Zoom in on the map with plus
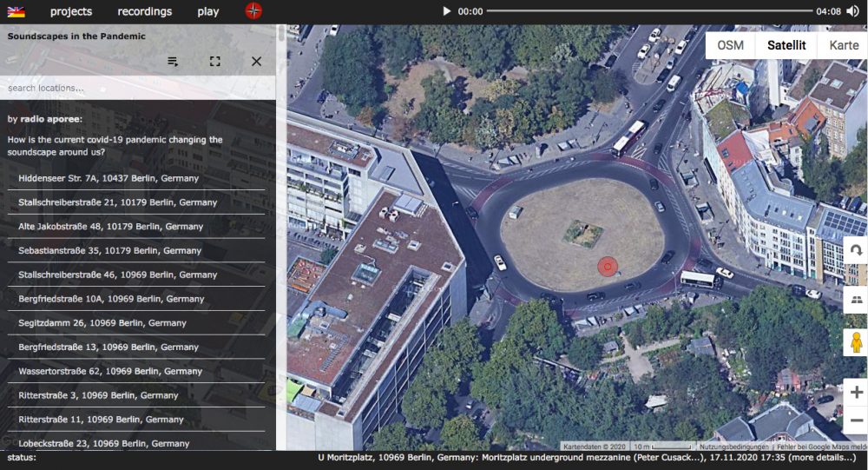The image size is (868, 470). coord(856,393)
